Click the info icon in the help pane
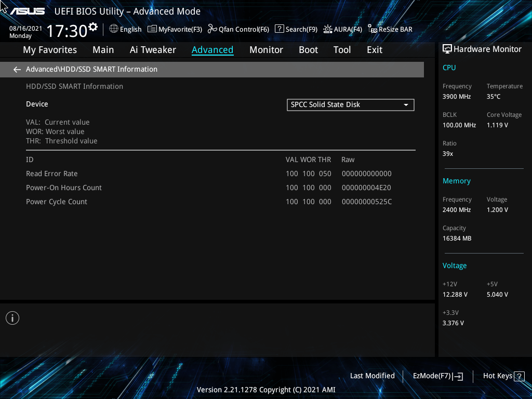The width and height of the screenshot is (532, 399). (12, 318)
